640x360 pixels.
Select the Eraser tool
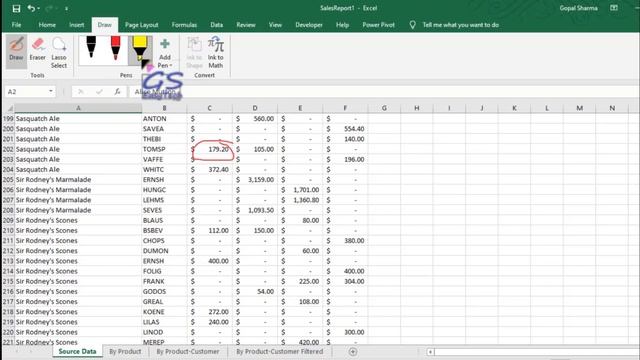click(x=38, y=49)
